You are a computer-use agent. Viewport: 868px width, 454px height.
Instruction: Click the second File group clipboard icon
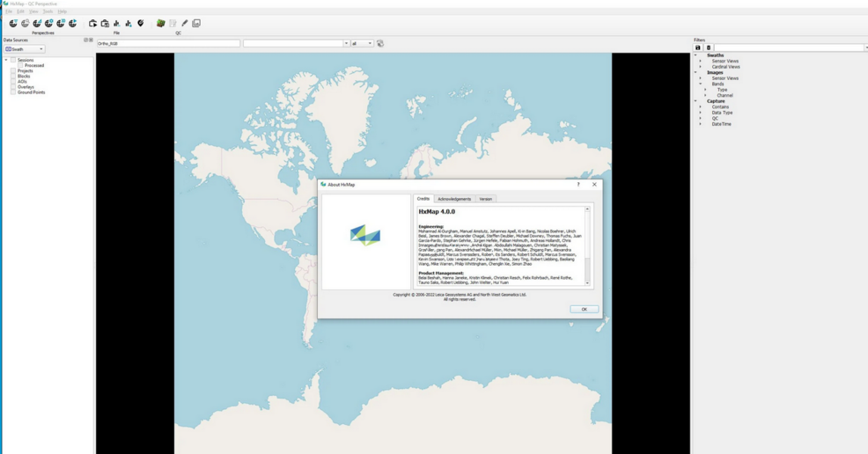click(105, 23)
